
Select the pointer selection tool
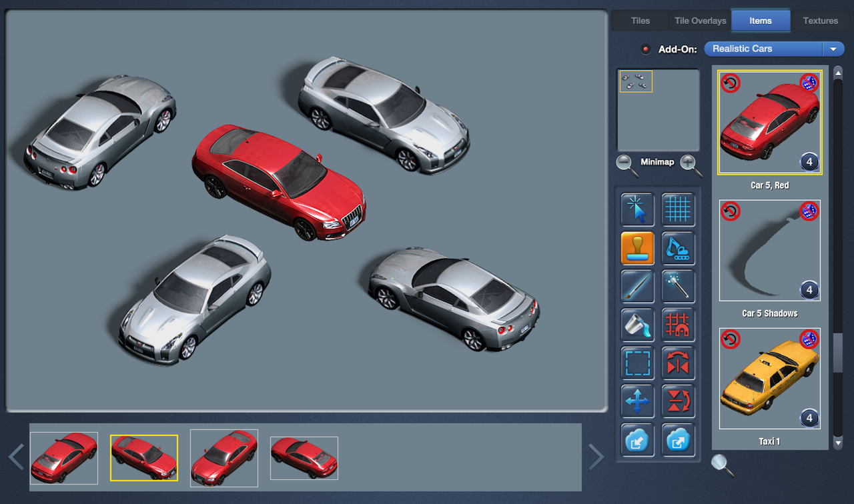(x=637, y=209)
